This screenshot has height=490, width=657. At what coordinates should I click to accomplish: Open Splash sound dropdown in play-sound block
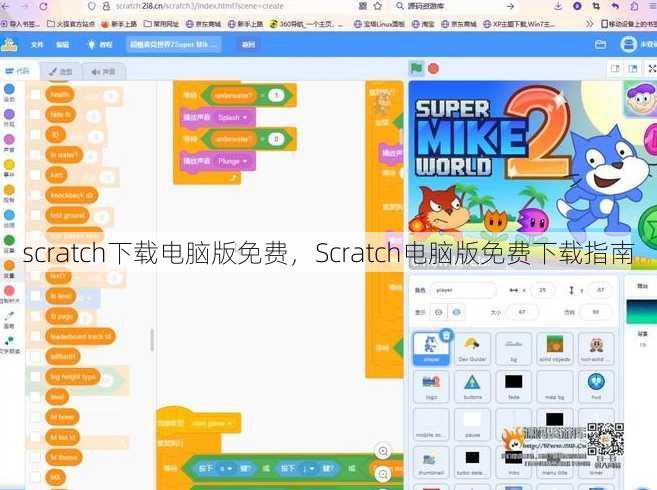(x=232, y=117)
